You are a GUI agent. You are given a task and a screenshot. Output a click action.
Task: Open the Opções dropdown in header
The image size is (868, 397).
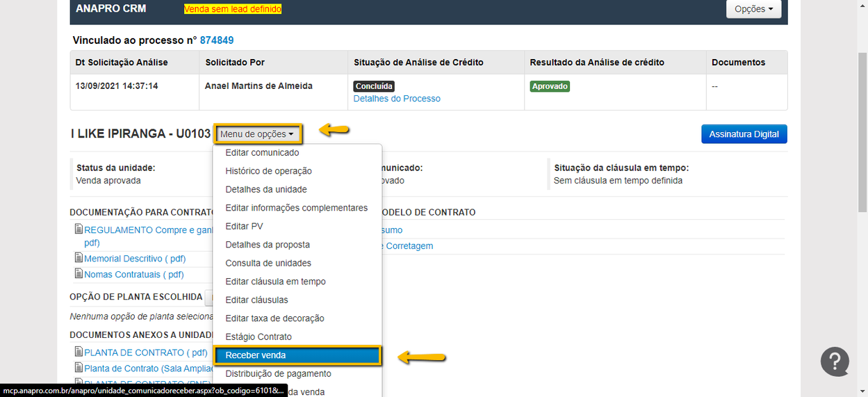coord(753,9)
